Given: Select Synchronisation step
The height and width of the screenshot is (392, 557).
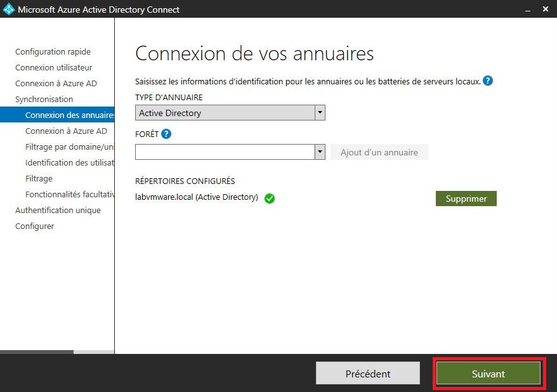Looking at the screenshot, I should [44, 100].
